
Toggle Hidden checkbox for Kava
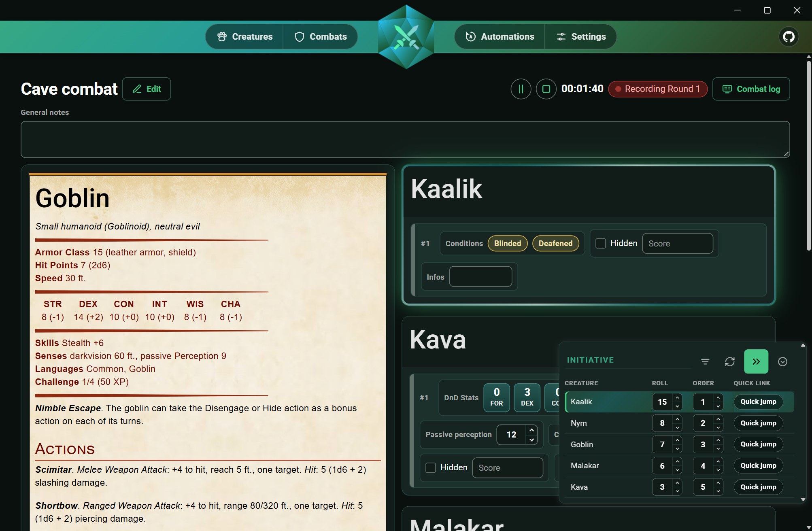(x=431, y=468)
